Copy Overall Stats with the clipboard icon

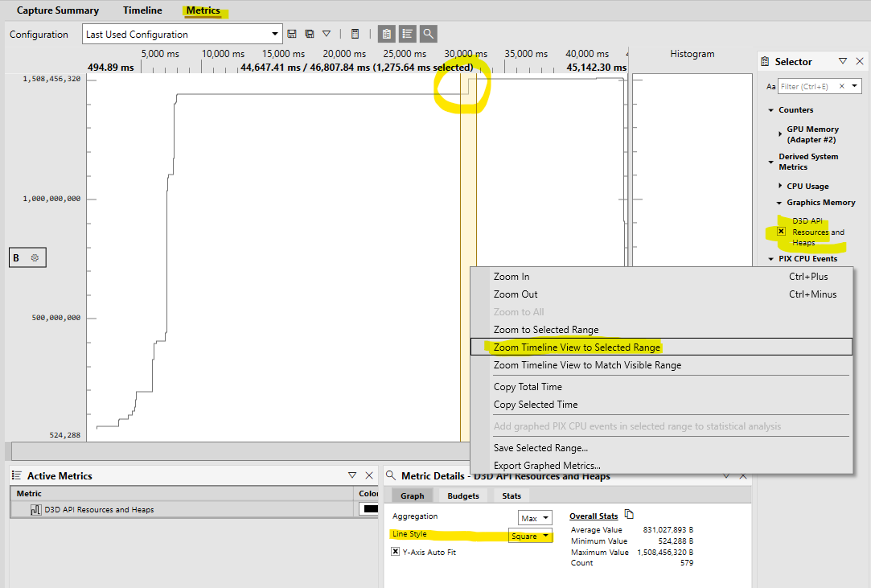tap(629, 515)
